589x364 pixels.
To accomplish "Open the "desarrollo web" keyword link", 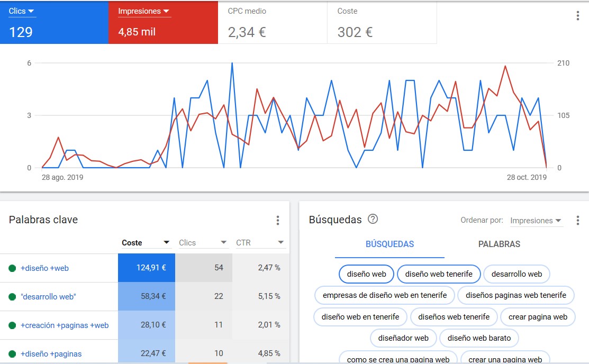I will 48,297.
